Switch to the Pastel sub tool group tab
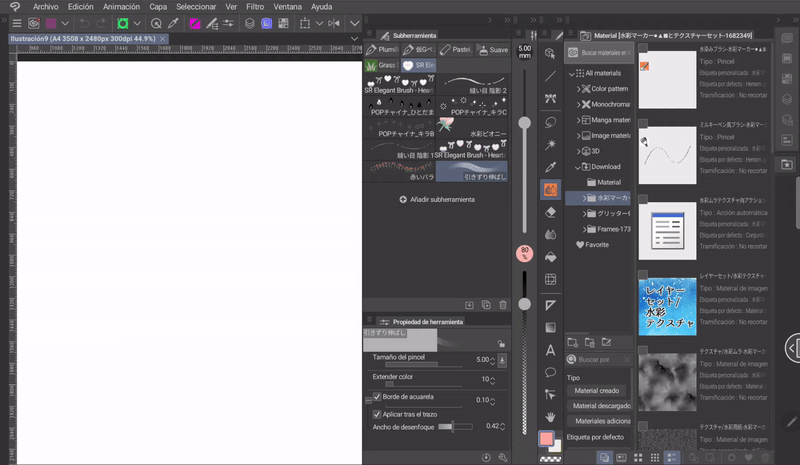The height and width of the screenshot is (465, 800). [x=456, y=50]
